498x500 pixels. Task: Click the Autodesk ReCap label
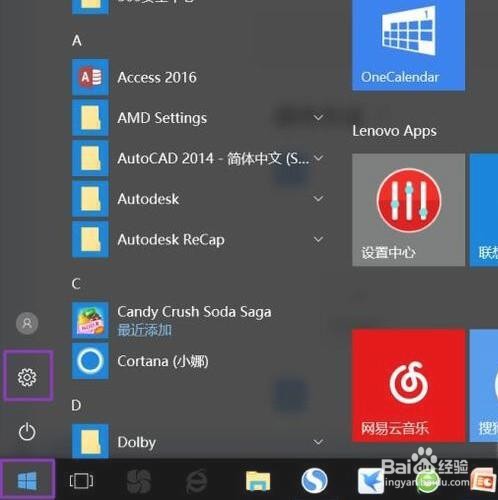[x=171, y=240]
